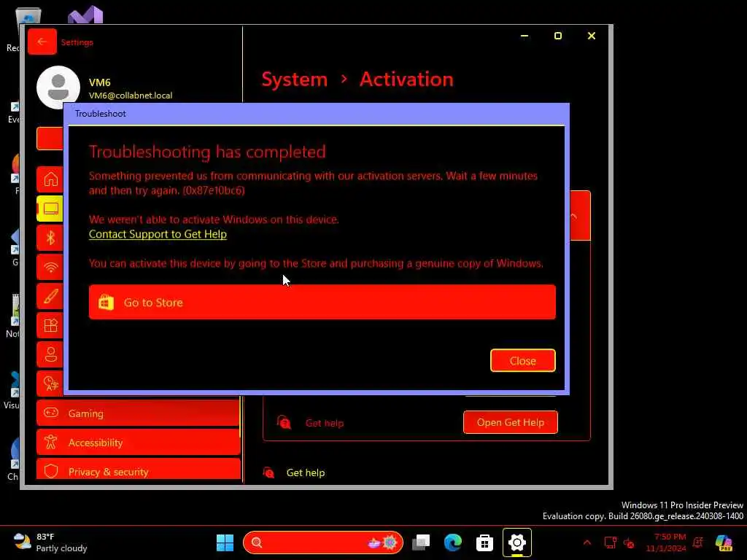The width and height of the screenshot is (747, 560).
Task: Open the notification bell in the tray
Action: [x=698, y=542]
